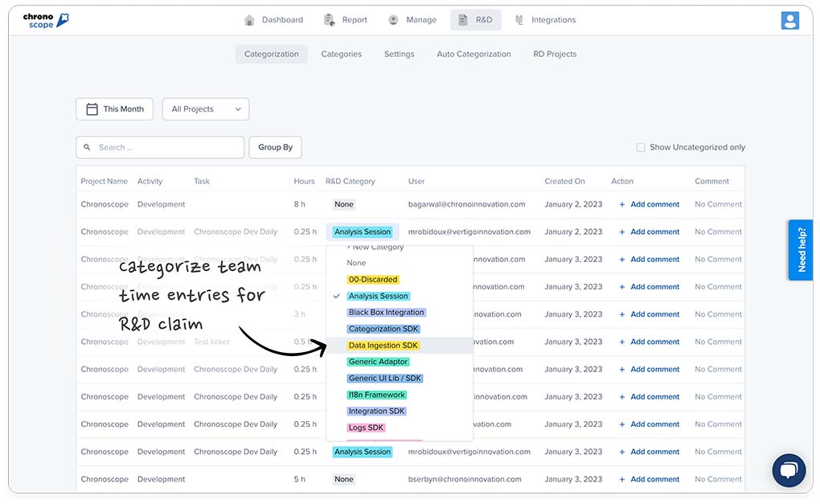This screenshot has height=504, width=820.
Task: Click the Report document icon
Action: pyautogui.click(x=329, y=20)
